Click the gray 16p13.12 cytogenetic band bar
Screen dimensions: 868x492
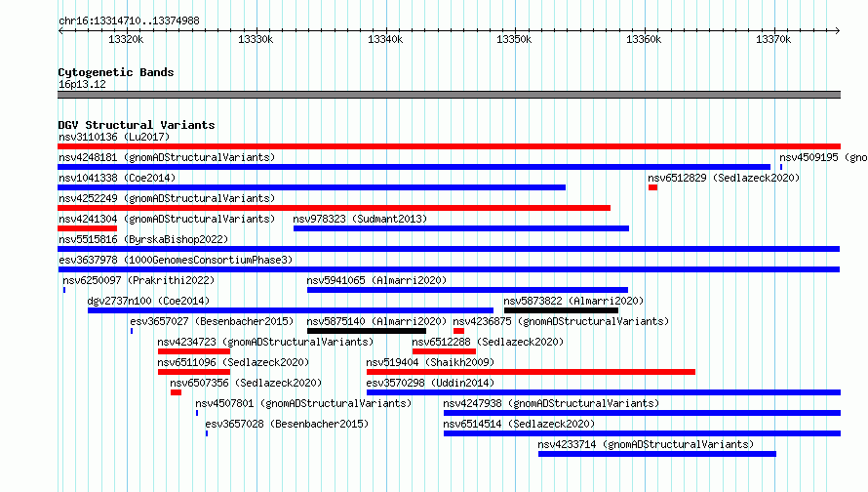449,95
